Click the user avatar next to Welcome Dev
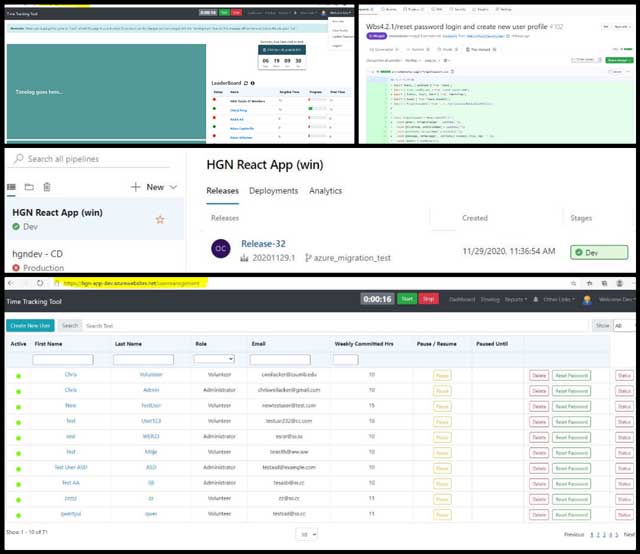Screen dimensions: 640x554 click(x=587, y=298)
